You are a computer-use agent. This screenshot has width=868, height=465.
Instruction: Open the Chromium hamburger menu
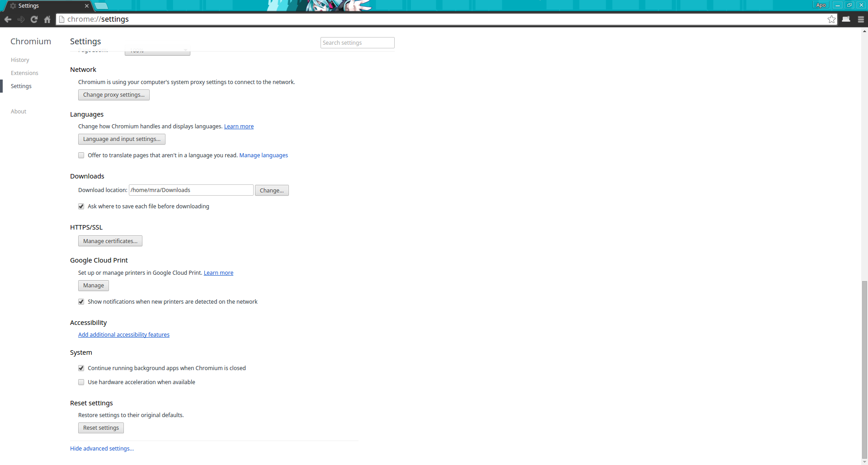[x=861, y=19]
